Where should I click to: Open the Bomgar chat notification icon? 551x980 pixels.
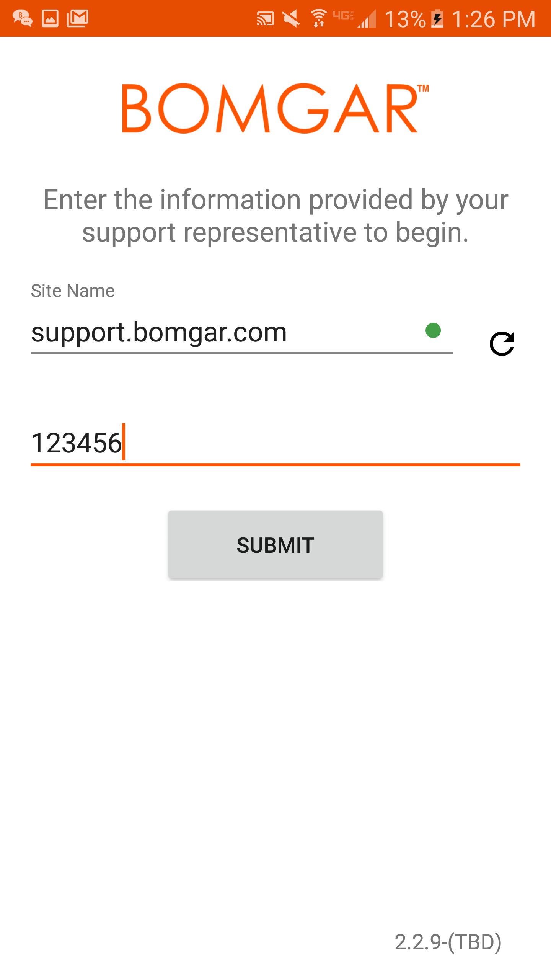tap(23, 18)
